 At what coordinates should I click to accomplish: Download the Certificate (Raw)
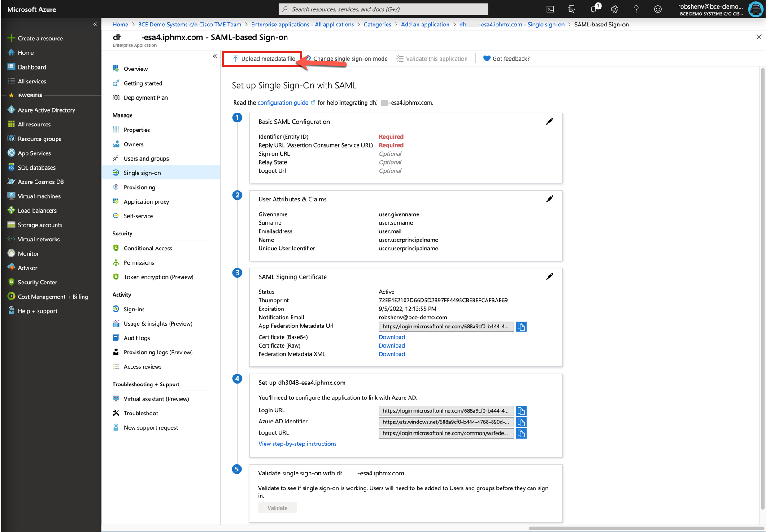coord(392,346)
